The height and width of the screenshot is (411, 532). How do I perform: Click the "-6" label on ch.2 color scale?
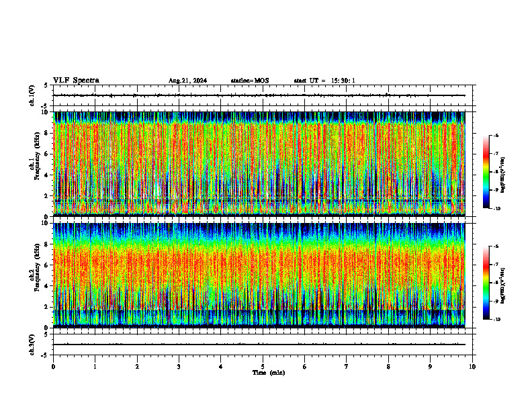click(x=496, y=246)
